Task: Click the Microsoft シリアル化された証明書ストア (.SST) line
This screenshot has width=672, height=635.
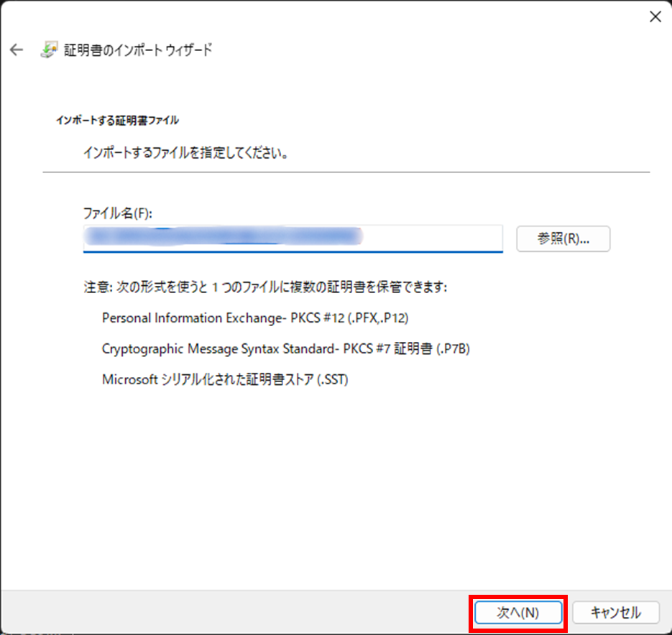Action: pos(225,380)
